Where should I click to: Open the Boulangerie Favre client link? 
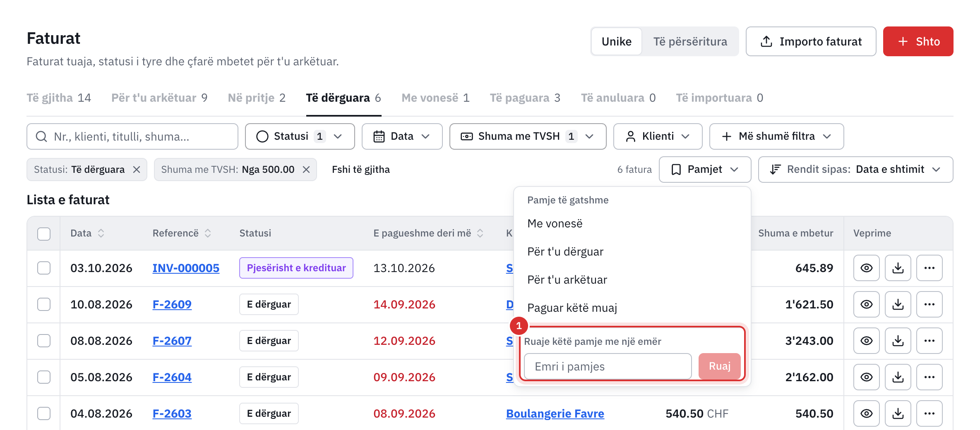(555, 413)
